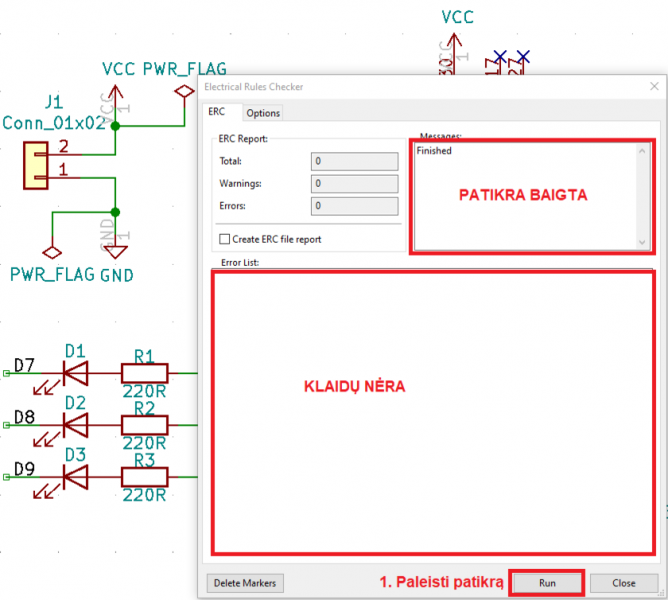The height and width of the screenshot is (600, 668).
Task: Select the R3 resistor symbol
Action: click(x=145, y=477)
